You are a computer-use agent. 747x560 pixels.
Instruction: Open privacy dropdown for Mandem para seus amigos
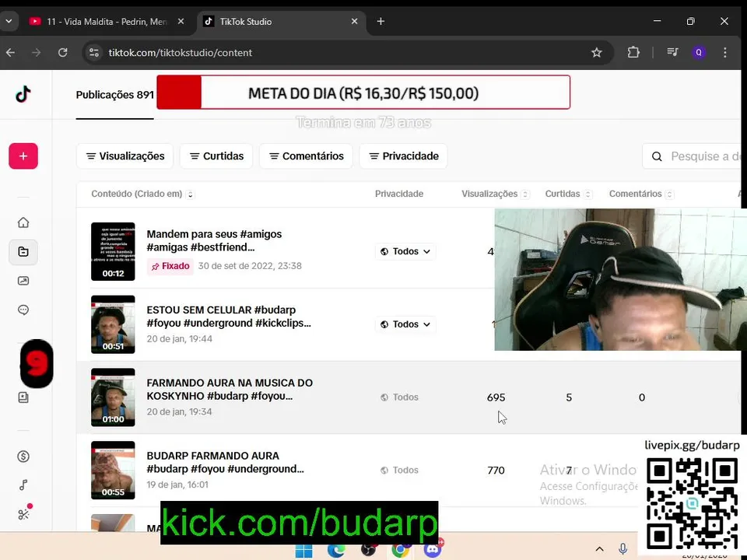[x=405, y=251]
